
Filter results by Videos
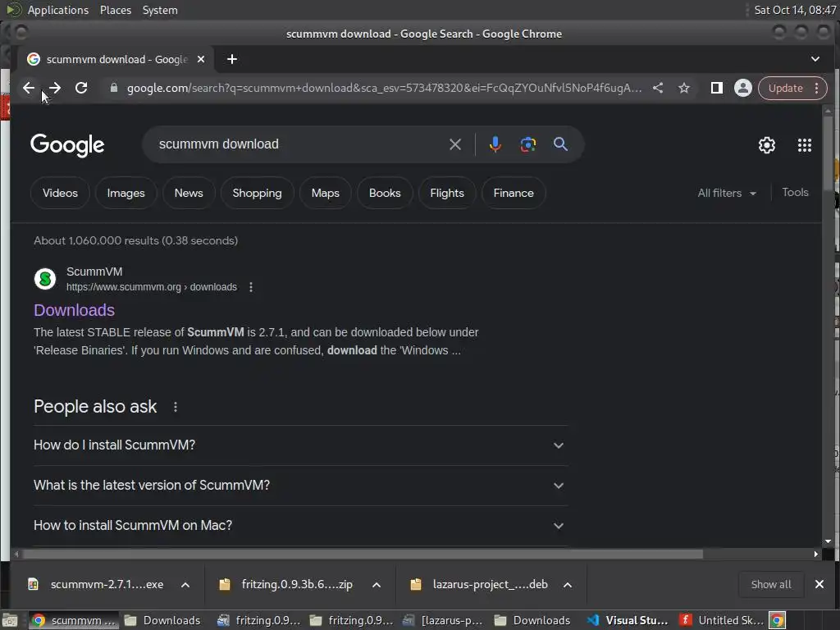pyautogui.click(x=60, y=193)
